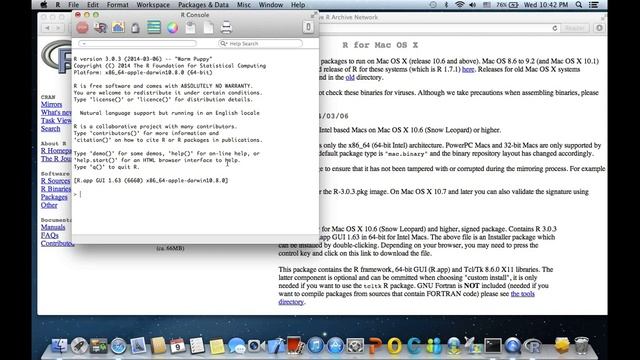Image resolution: width=640 pixels, height=360 pixels.
Task: Open Finder from the Dock
Action: (60, 345)
